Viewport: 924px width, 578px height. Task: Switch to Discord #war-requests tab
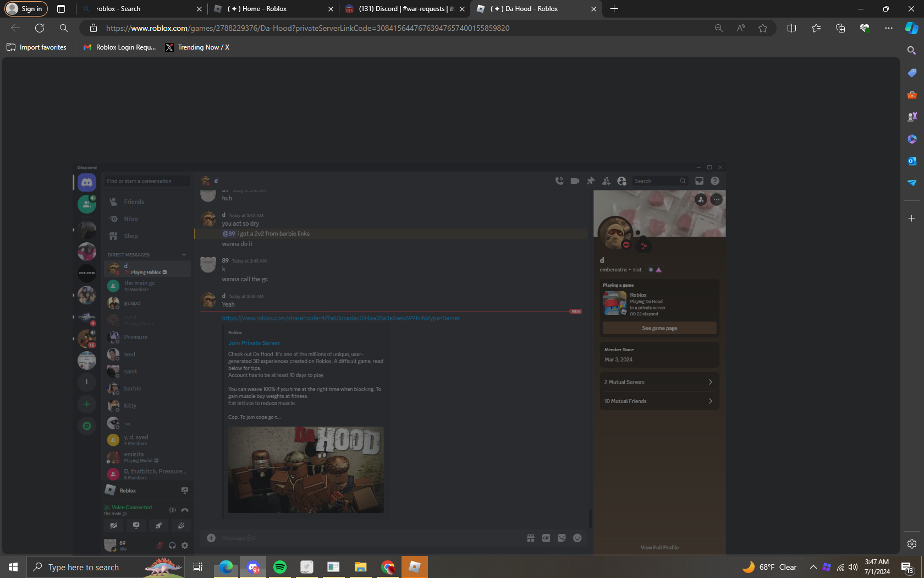click(404, 9)
